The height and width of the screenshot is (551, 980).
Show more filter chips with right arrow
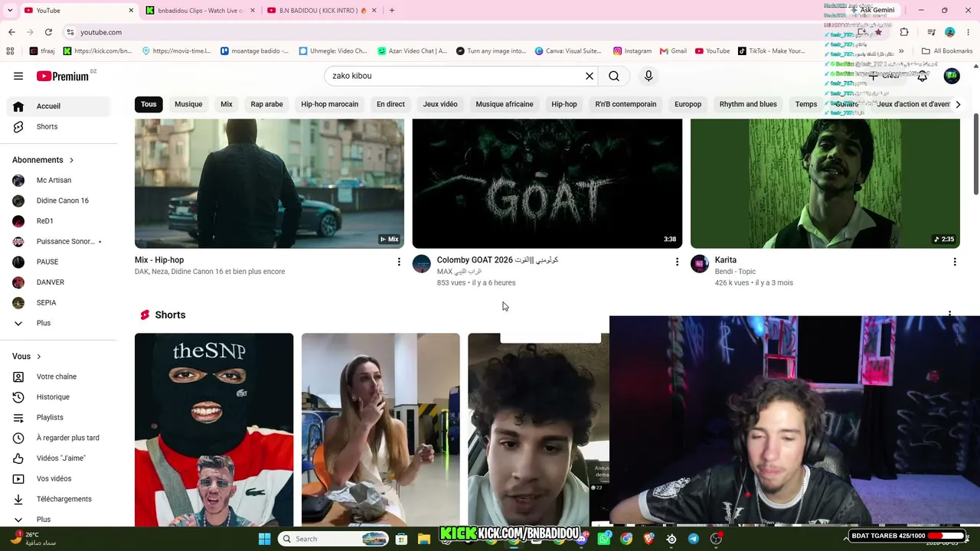(x=957, y=104)
